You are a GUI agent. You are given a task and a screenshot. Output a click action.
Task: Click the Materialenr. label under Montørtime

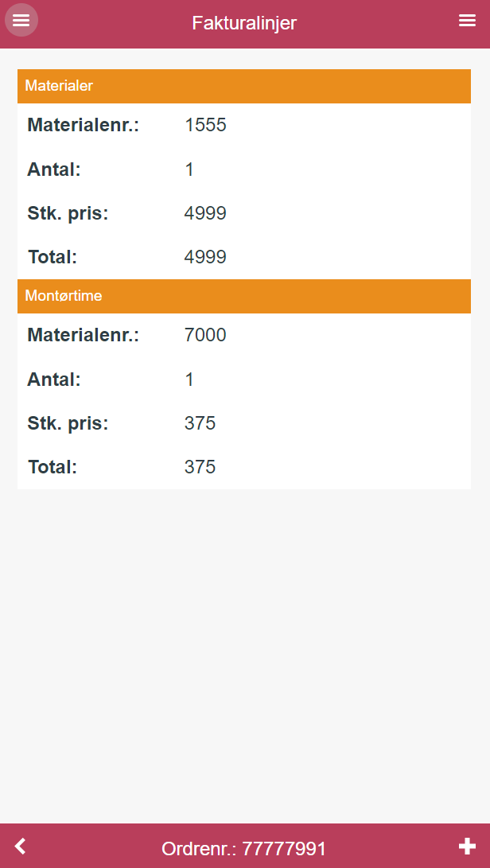click(x=83, y=335)
